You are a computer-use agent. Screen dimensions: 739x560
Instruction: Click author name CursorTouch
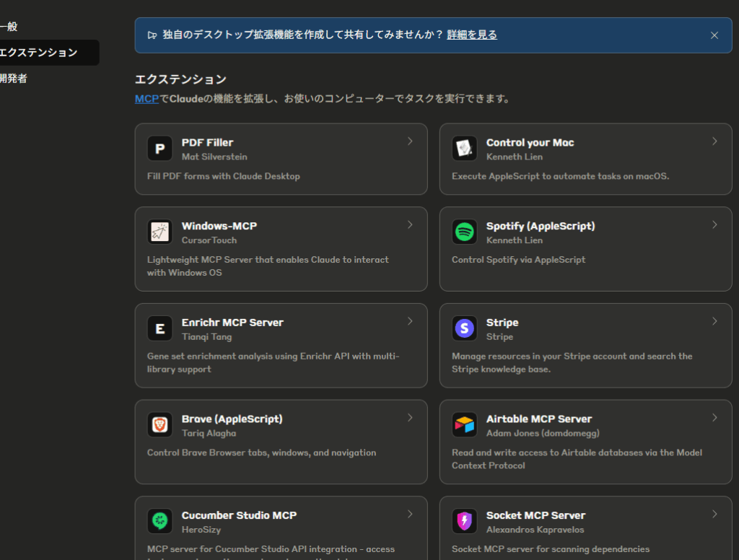tap(209, 240)
